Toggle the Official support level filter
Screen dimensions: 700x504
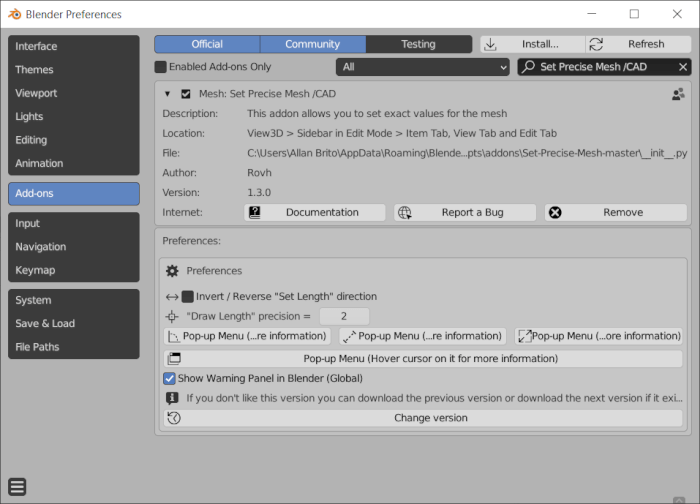(207, 44)
